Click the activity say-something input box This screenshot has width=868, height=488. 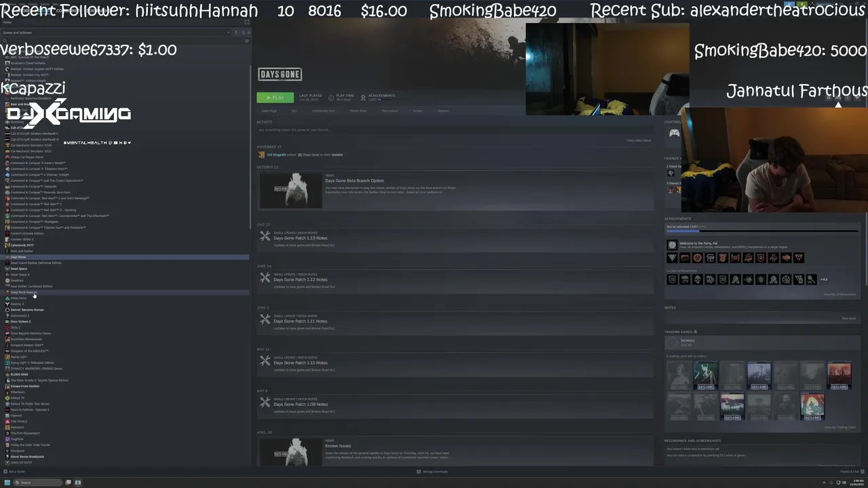pos(454,129)
